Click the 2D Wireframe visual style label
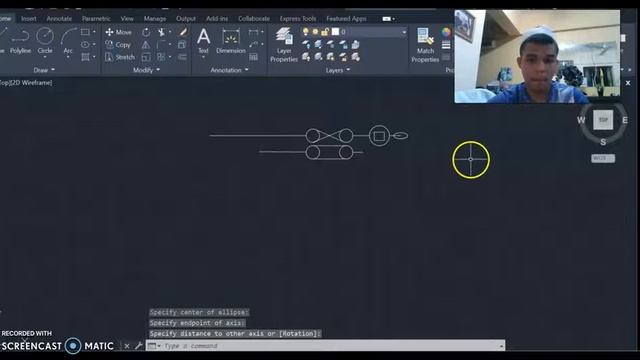The width and height of the screenshot is (640, 360). click(31, 83)
